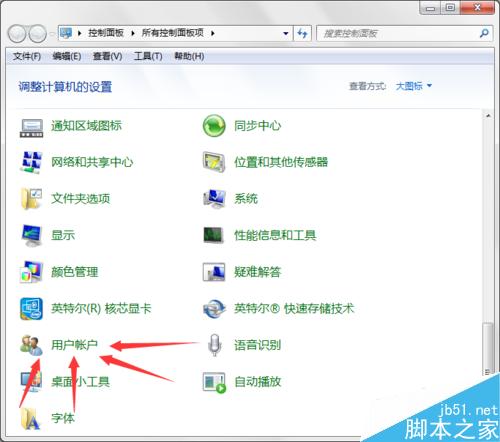
Task: Click the 通知区域图标 link text
Action: click(86, 126)
